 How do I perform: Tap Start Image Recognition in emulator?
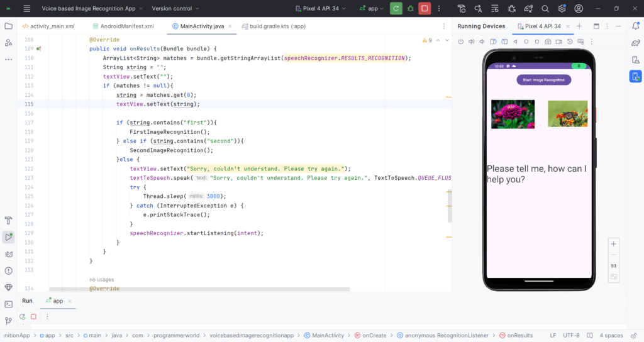[x=544, y=80]
